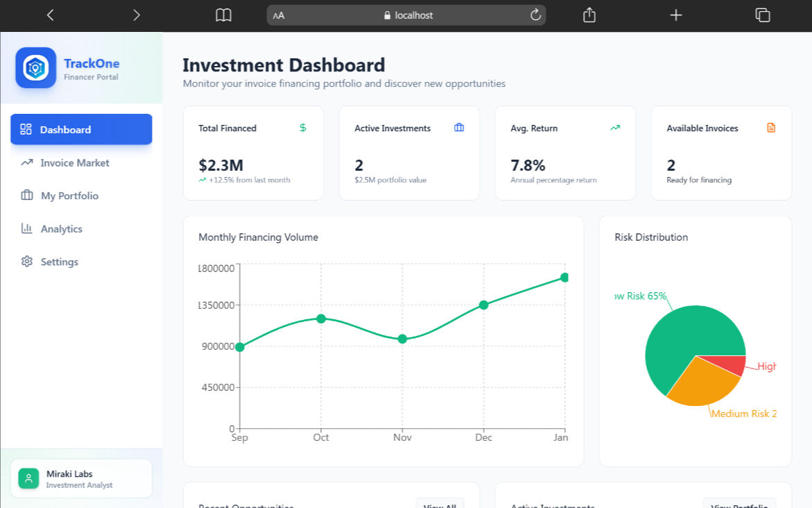
Task: Open My Portfolio from the sidebar
Action: pos(69,196)
